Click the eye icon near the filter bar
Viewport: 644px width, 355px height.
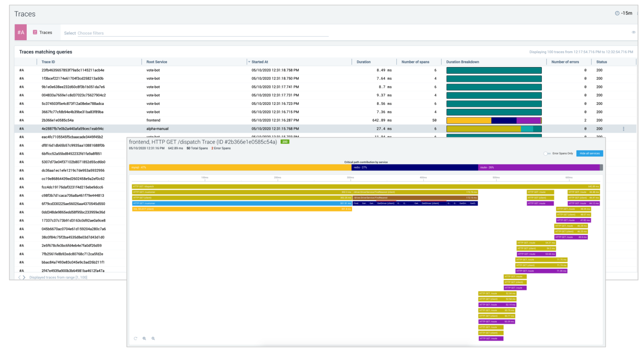coord(634,32)
